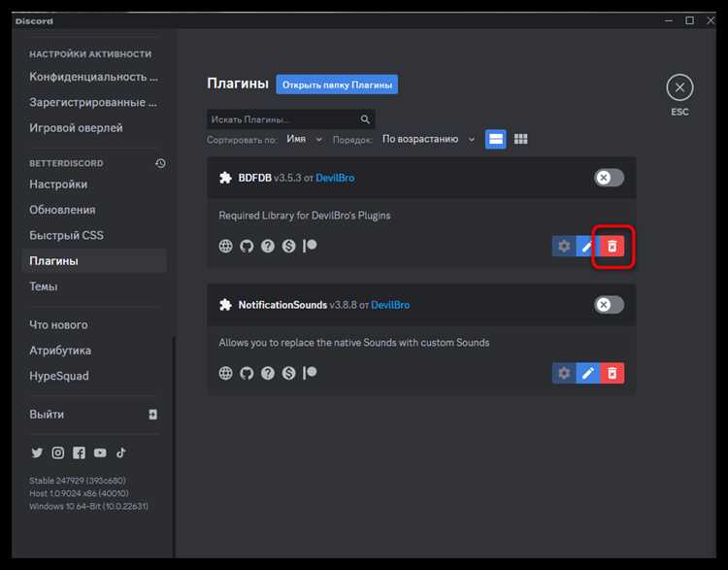Open HypeSquad section
Screen dimensions: 728x570
click(94, 376)
